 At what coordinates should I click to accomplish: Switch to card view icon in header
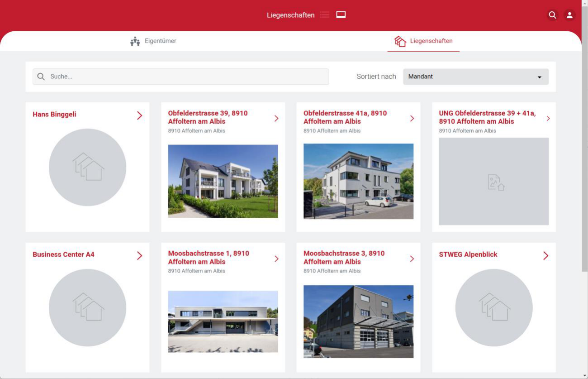341,15
